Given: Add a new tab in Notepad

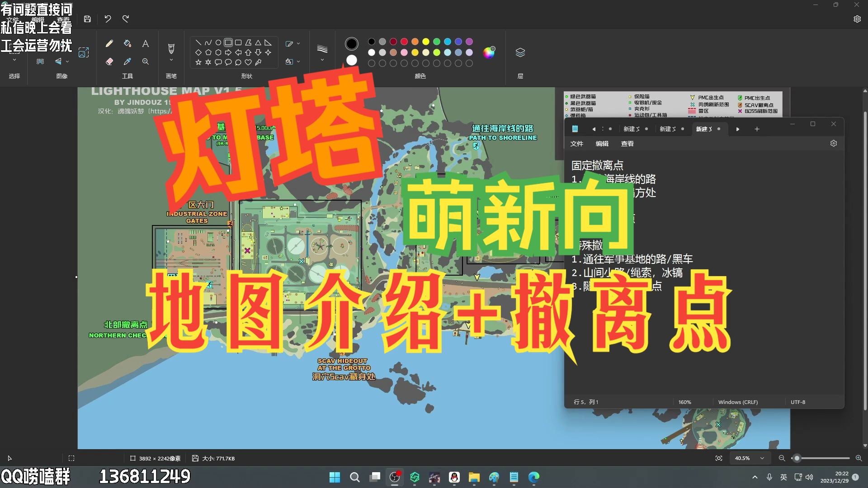Looking at the screenshot, I should pyautogui.click(x=757, y=129).
